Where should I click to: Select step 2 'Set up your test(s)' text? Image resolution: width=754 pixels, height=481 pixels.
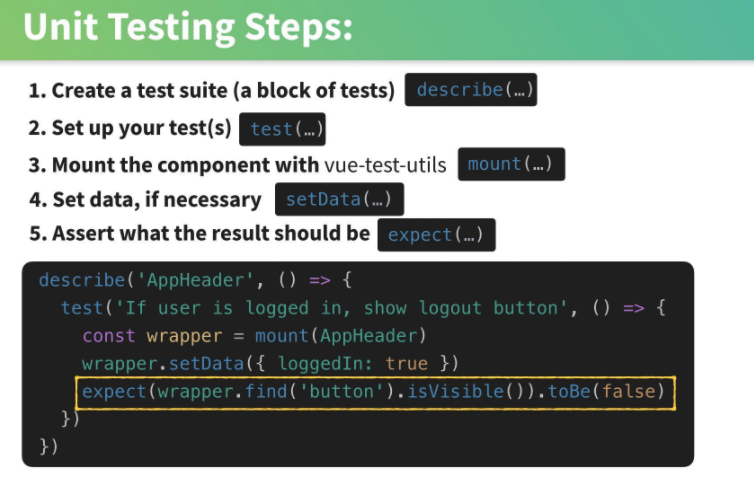click(130, 128)
